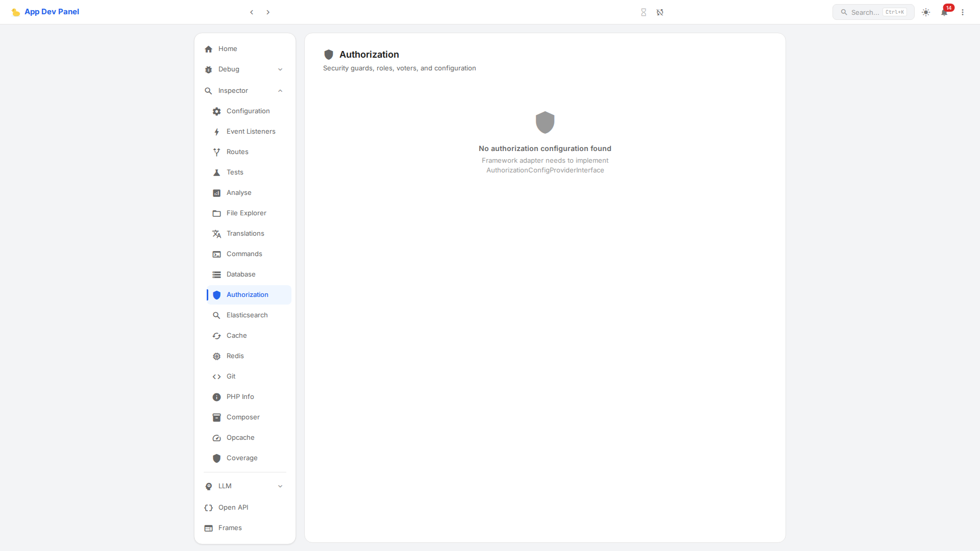Select the Opcache gauge icon
The height and width of the screenshot is (551, 980).
[x=216, y=437]
